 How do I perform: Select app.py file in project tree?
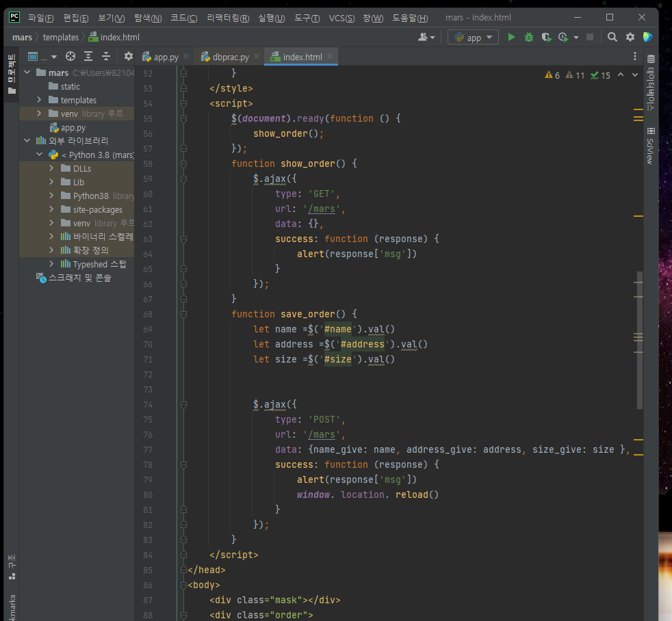pos(68,128)
